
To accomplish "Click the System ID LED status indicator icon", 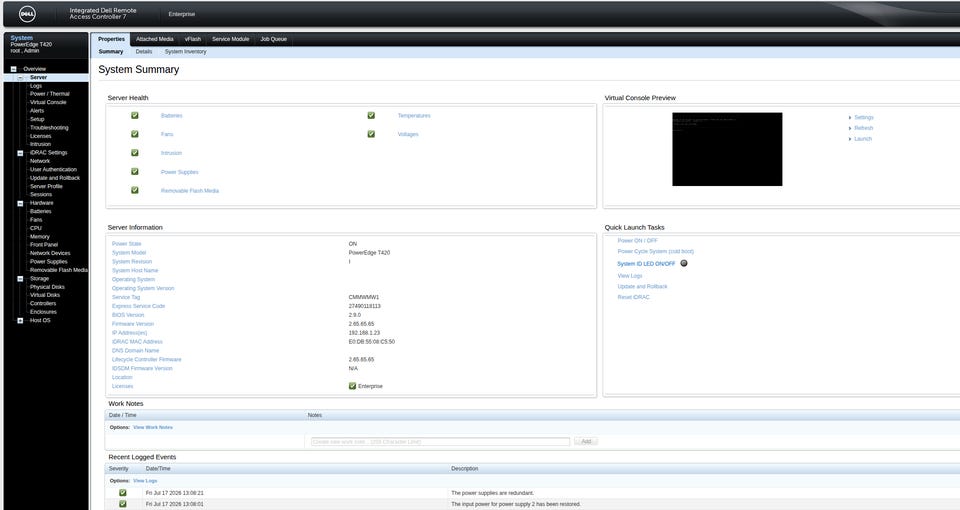I will point(684,263).
